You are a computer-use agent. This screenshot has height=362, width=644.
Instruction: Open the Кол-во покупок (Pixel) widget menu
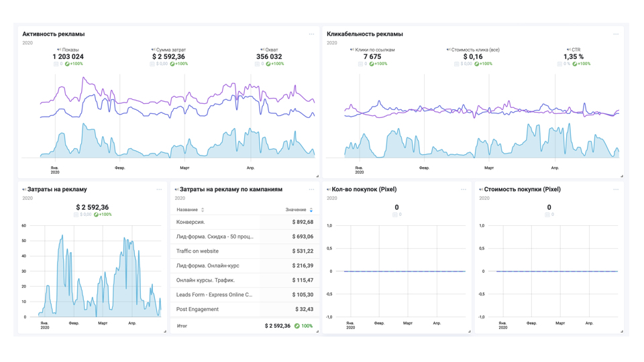tap(464, 190)
